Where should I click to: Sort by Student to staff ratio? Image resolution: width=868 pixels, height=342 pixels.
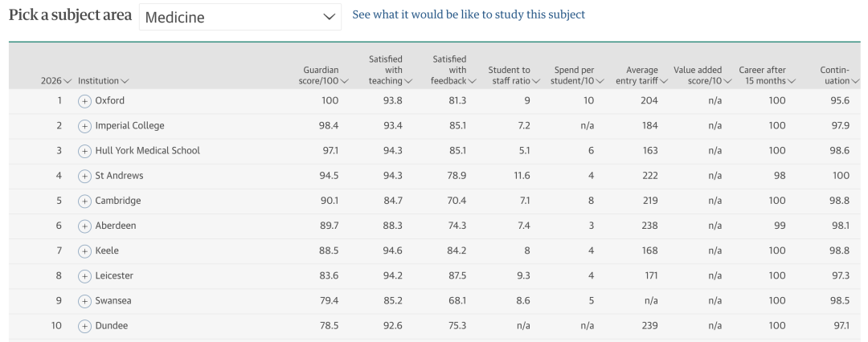tap(514, 75)
